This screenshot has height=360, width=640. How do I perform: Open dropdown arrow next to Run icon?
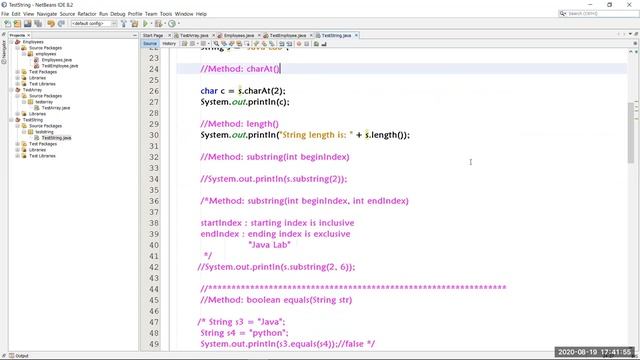pos(151,24)
